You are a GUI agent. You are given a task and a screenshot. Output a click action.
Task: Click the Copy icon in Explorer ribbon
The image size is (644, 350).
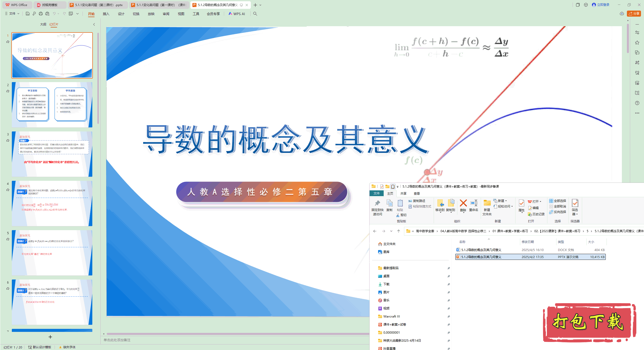[x=389, y=203]
